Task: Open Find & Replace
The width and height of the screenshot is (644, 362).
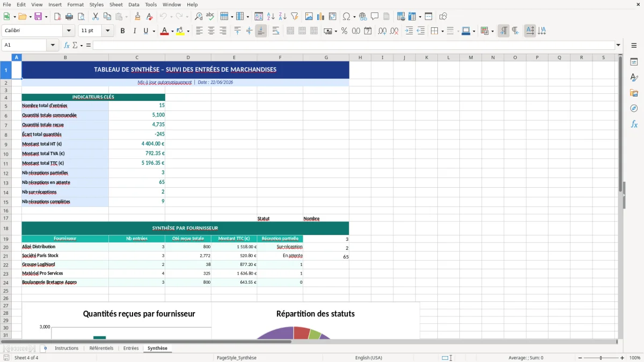Action: (199, 17)
